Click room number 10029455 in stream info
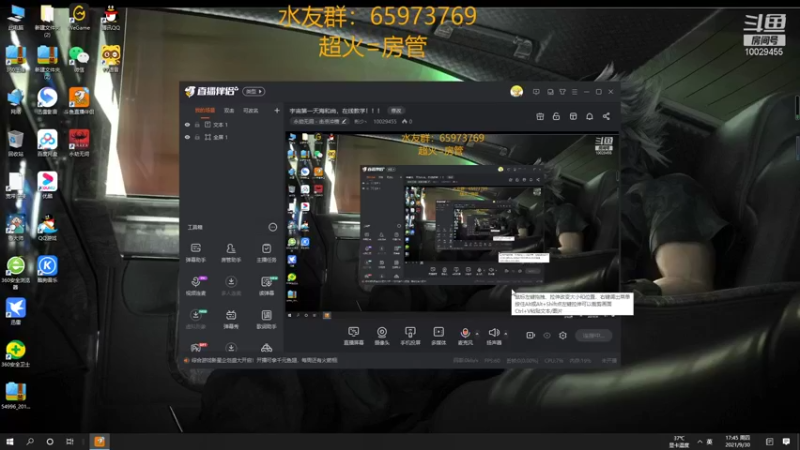800x450 pixels. click(385, 121)
